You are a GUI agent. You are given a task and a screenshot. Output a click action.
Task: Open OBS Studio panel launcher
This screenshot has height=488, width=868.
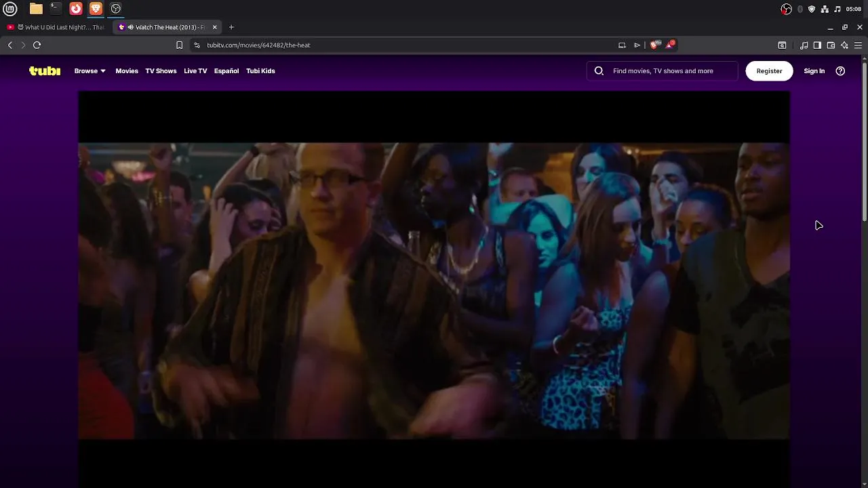pos(116,9)
